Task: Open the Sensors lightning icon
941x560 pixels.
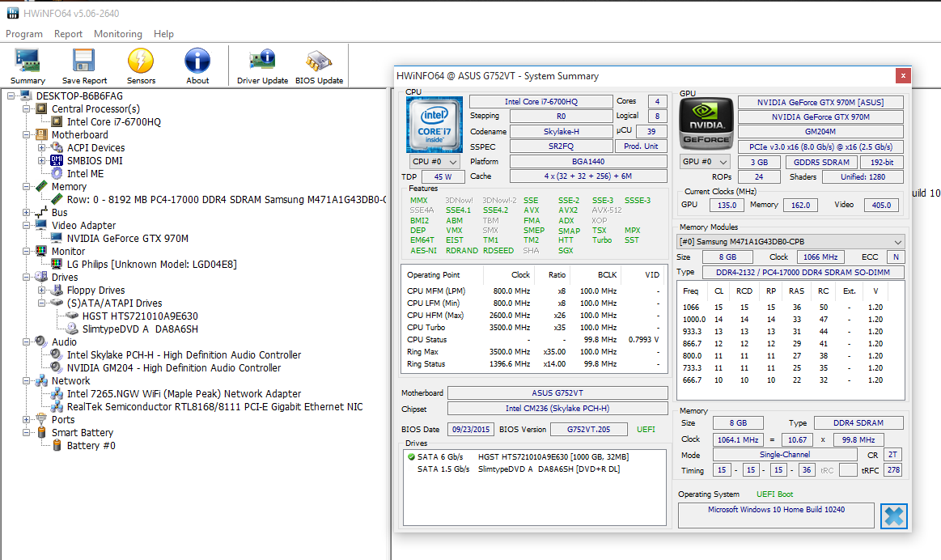Action: [x=141, y=61]
